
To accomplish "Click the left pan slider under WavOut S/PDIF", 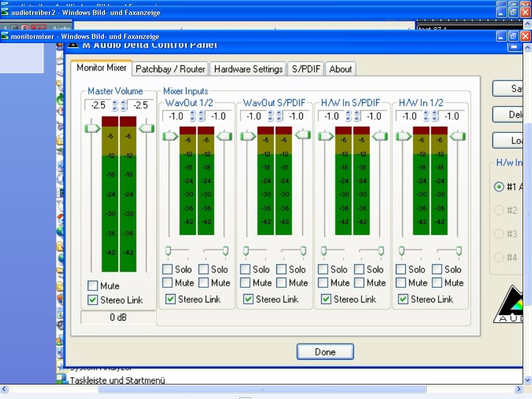I will click(x=246, y=251).
